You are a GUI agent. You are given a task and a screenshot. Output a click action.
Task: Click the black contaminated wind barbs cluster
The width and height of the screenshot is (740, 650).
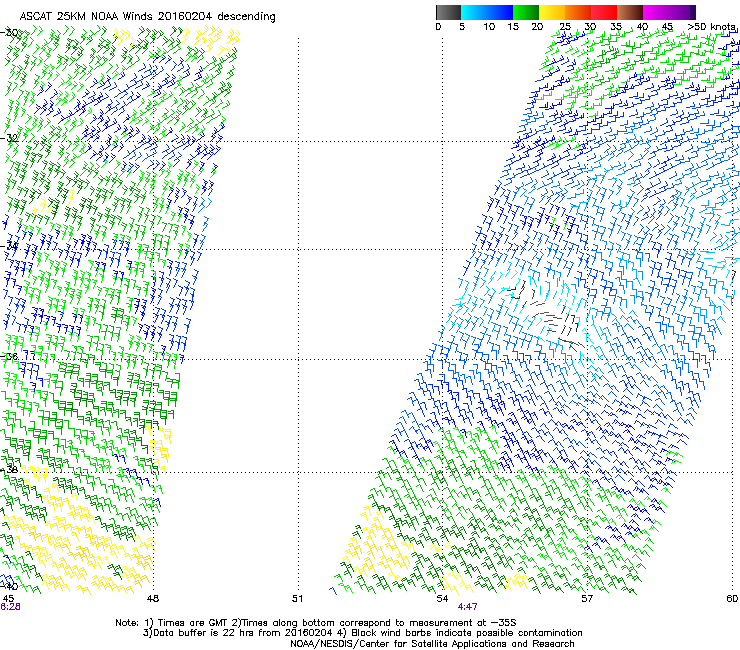click(547, 315)
